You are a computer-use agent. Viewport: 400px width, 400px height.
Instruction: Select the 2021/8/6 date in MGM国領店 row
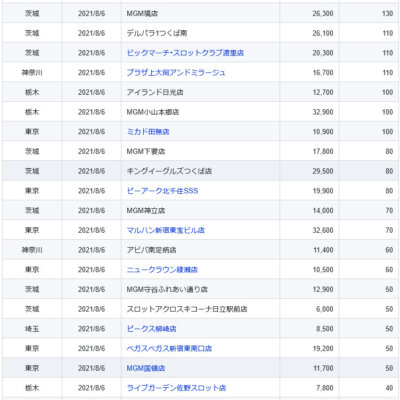(91, 368)
